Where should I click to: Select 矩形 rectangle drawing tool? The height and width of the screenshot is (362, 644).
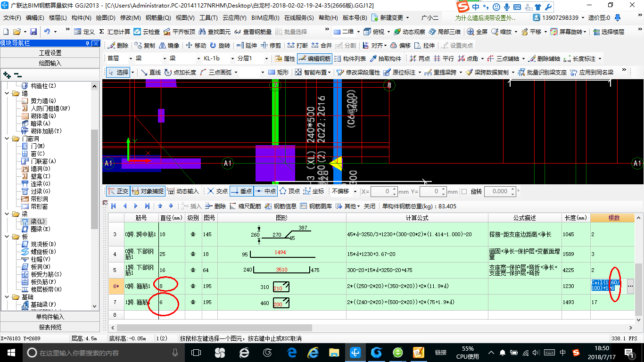click(278, 72)
